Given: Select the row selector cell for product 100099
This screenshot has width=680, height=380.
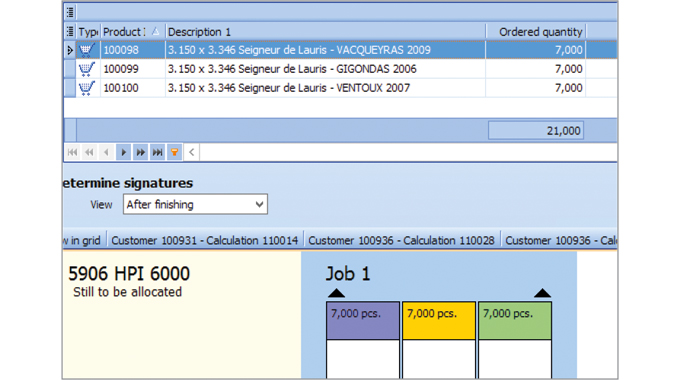Looking at the screenshot, I should [x=70, y=69].
